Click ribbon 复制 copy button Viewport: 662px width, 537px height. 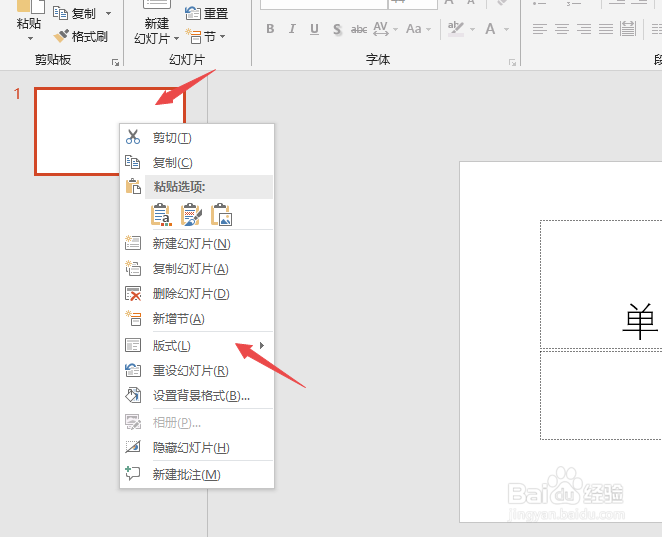pyautogui.click(x=75, y=14)
